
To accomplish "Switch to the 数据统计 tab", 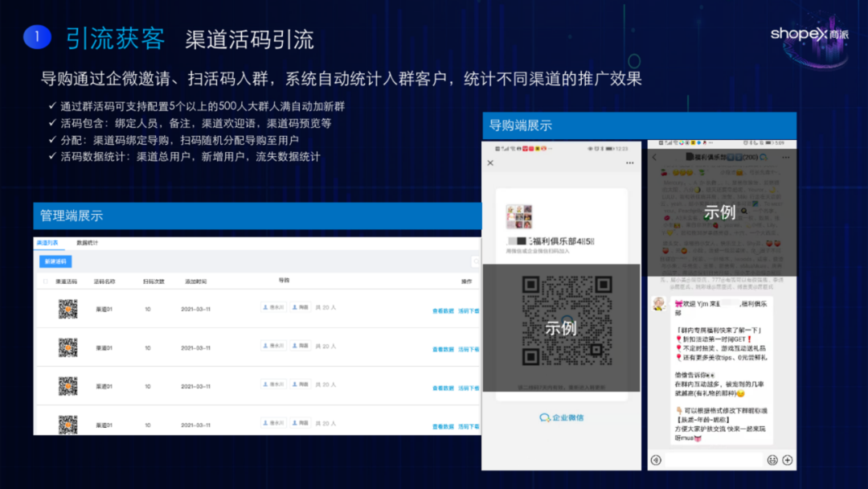I will (87, 243).
